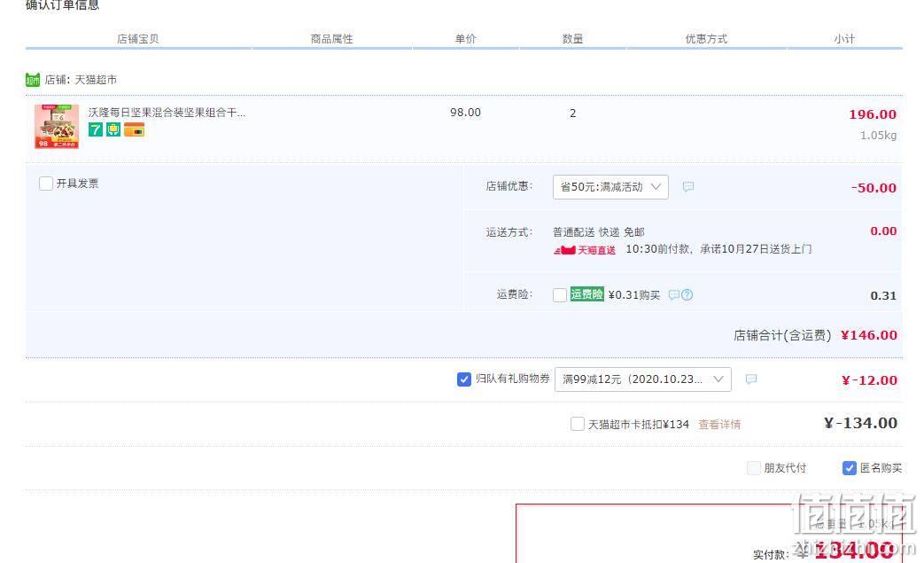Image resolution: width=924 pixels, height=563 pixels.
Task: Open the note icon beside the 购物券 dropdown
Action: [750, 379]
